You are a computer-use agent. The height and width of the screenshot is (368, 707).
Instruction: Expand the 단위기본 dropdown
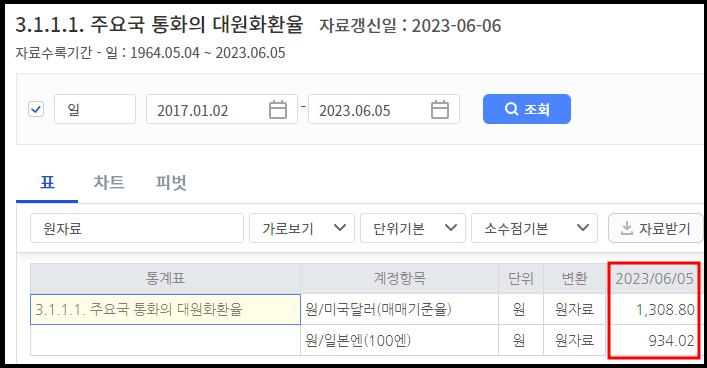click(413, 228)
